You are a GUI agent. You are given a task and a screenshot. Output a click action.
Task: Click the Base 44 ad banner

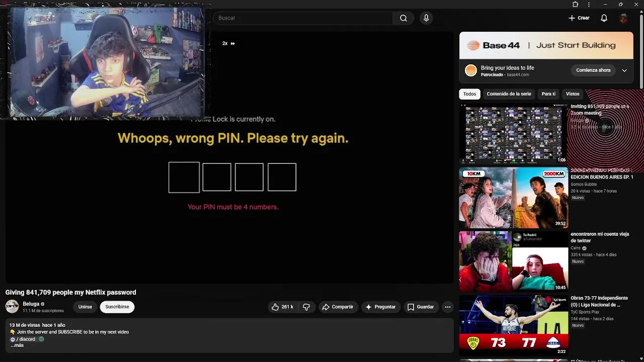[546, 46]
